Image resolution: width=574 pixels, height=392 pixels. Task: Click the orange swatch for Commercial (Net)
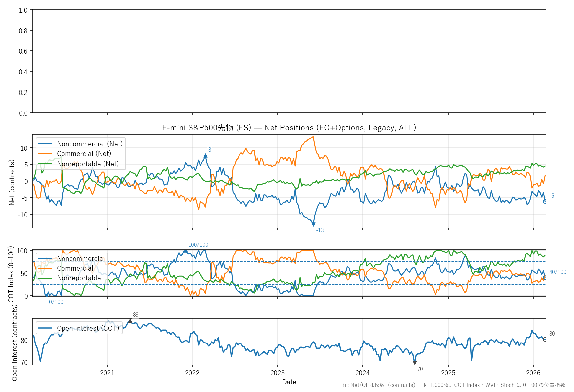(46, 154)
